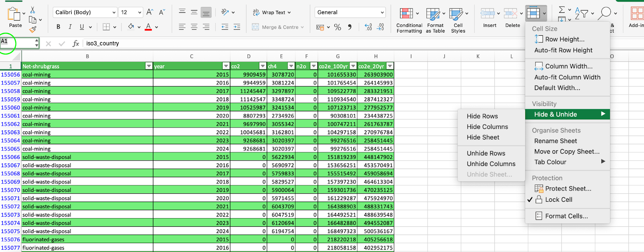Decrease indent
Screen dimensions: 644x252
tap(225, 27)
